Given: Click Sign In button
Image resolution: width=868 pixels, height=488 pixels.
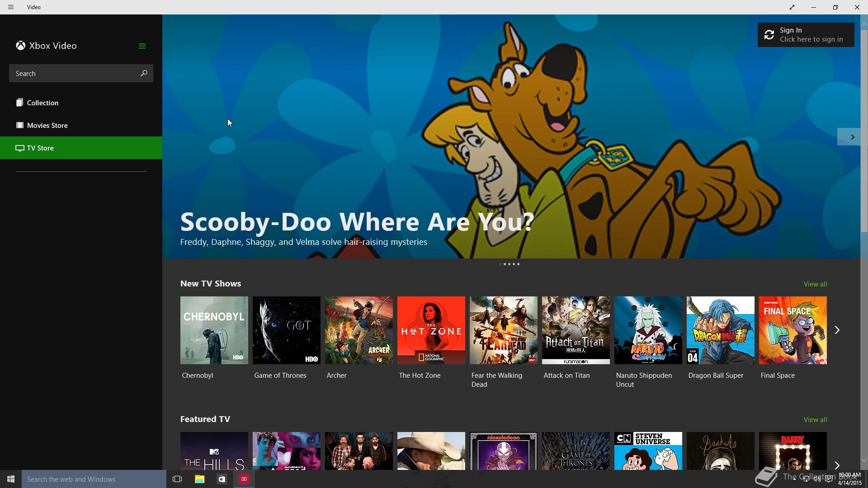Looking at the screenshot, I should (x=806, y=35).
